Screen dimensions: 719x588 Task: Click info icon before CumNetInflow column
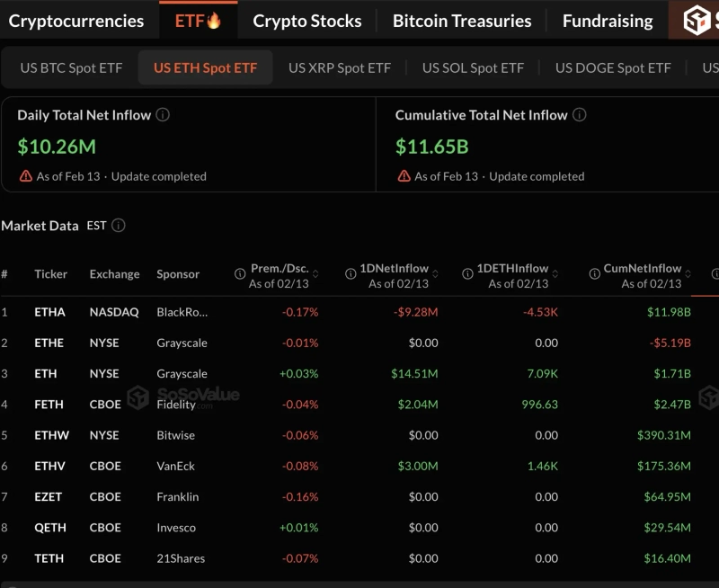click(x=595, y=274)
